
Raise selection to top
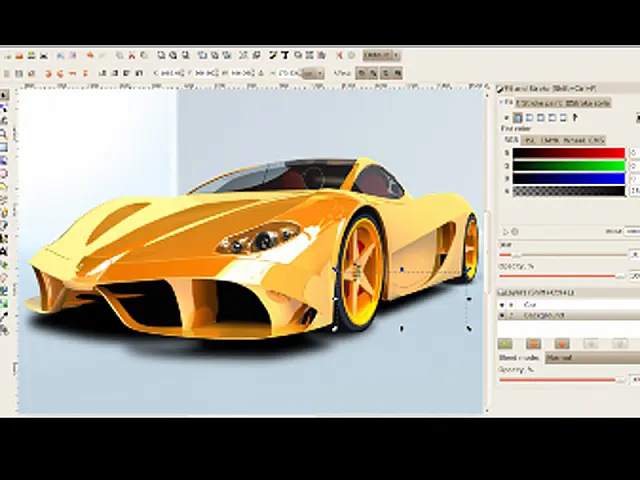pos(139,73)
